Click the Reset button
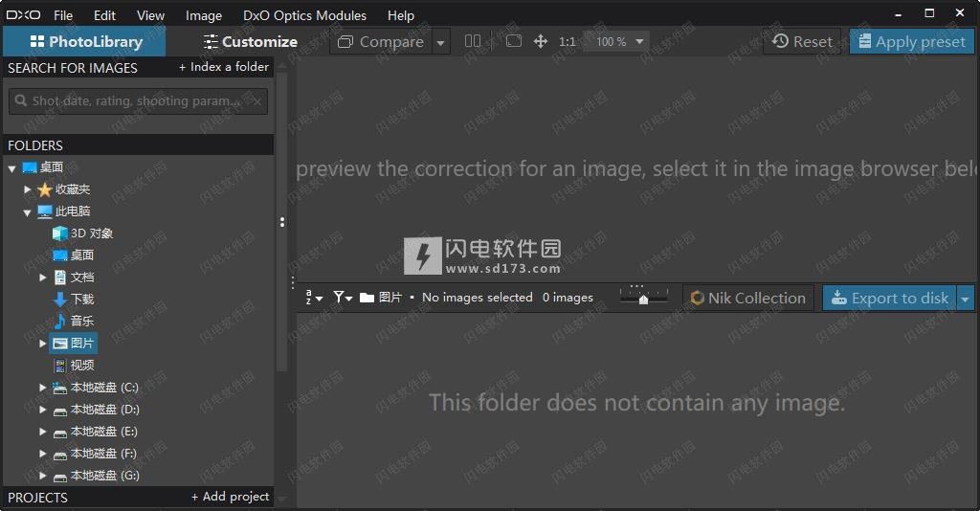Image resolution: width=980 pixels, height=511 pixels. (x=803, y=42)
